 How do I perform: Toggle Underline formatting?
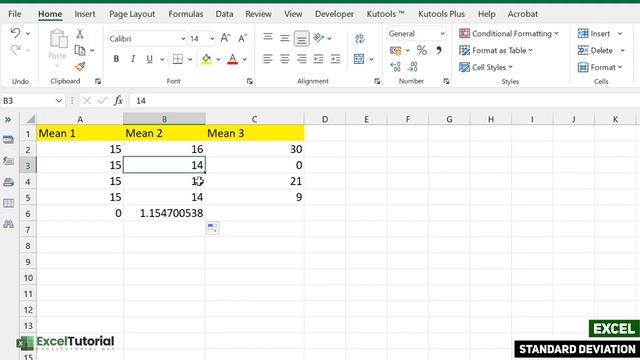tap(149, 59)
